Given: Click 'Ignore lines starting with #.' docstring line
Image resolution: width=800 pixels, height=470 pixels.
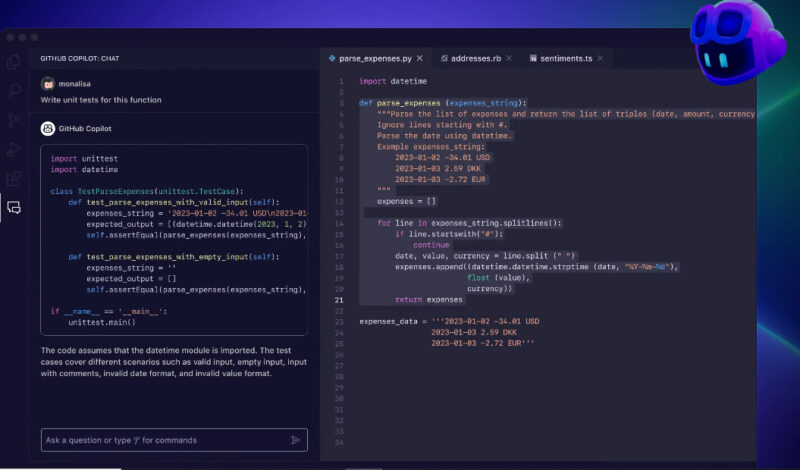Looking at the screenshot, I should (x=442, y=125).
